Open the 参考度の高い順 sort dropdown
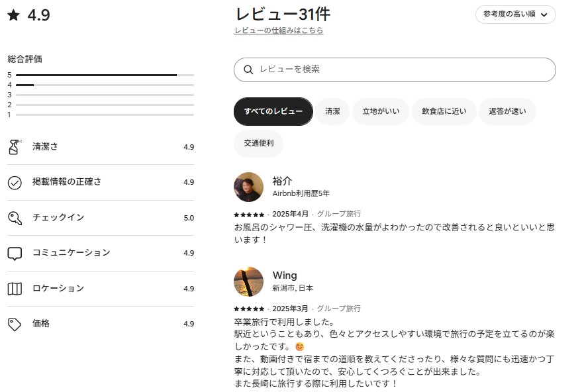Screen dimensions: 582x392 click(515, 15)
